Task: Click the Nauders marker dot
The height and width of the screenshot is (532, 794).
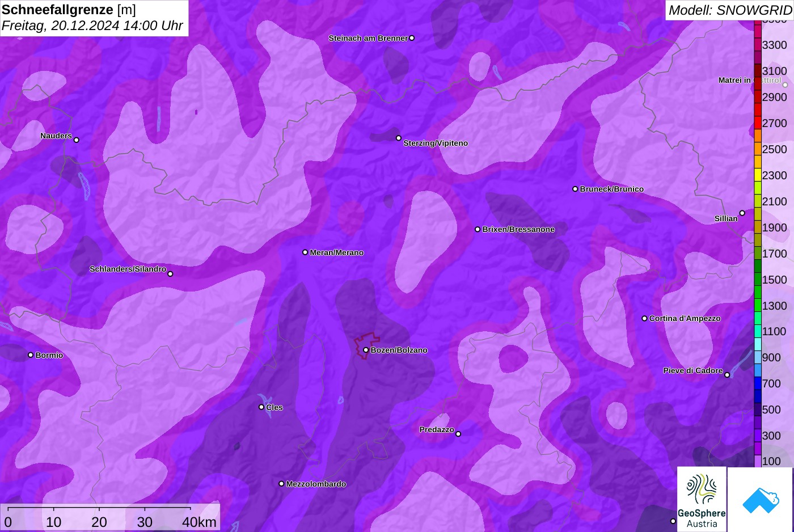Action: (x=77, y=140)
